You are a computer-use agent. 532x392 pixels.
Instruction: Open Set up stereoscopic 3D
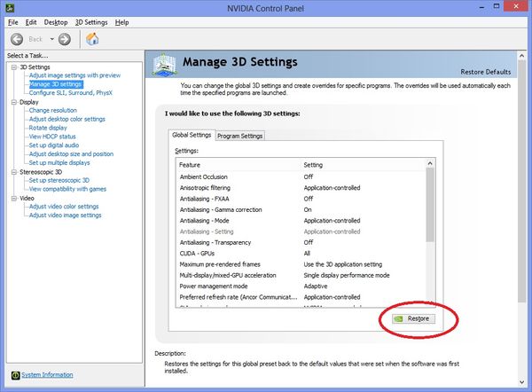click(x=59, y=180)
